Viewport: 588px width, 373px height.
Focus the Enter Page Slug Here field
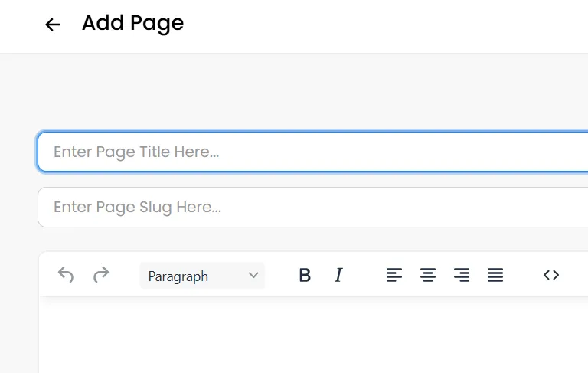(312, 207)
